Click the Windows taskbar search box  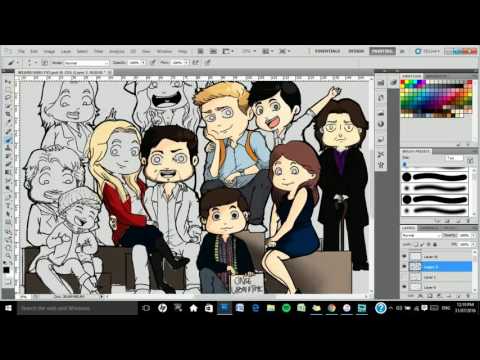(77, 308)
